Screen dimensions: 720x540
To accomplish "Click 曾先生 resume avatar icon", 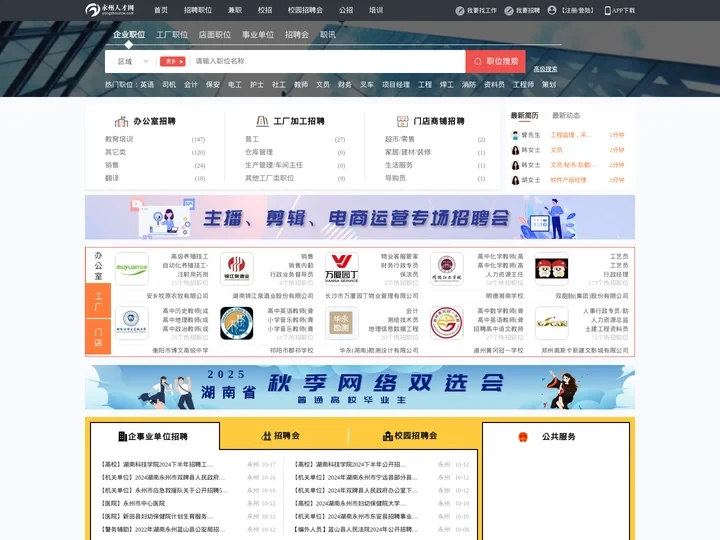I will point(515,135).
